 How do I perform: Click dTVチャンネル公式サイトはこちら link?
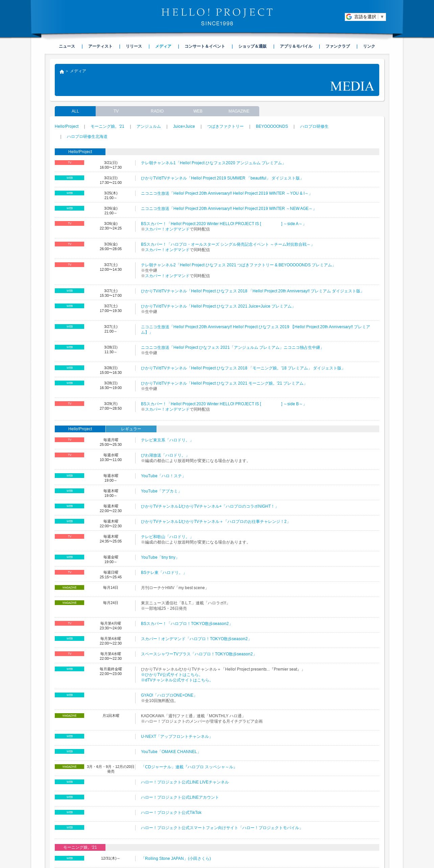pos(177,680)
